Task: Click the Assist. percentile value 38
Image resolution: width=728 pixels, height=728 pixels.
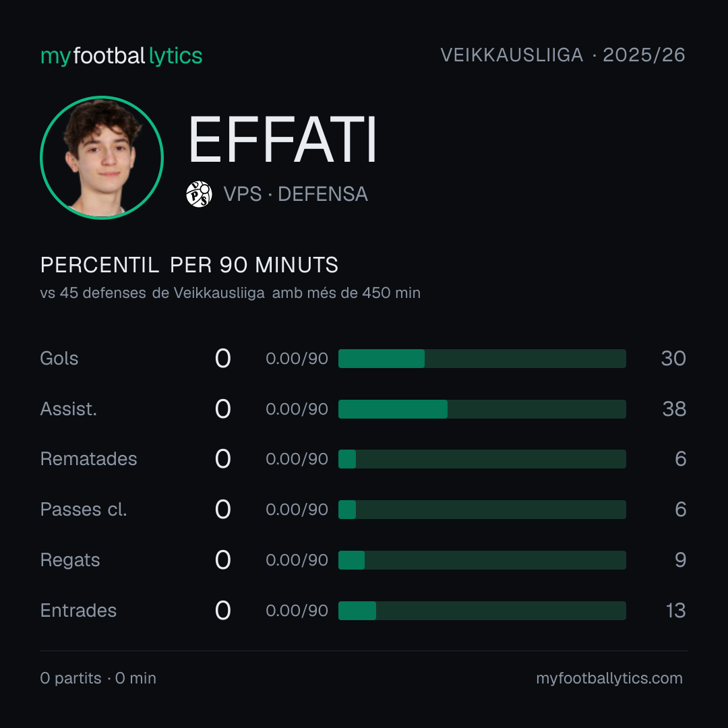Action: pyautogui.click(x=674, y=409)
